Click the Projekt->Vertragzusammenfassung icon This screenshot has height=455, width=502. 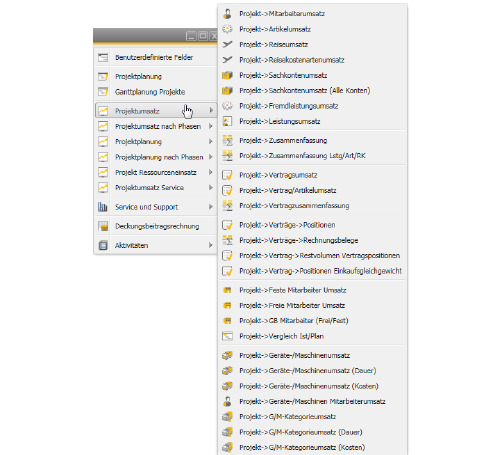pos(227,206)
